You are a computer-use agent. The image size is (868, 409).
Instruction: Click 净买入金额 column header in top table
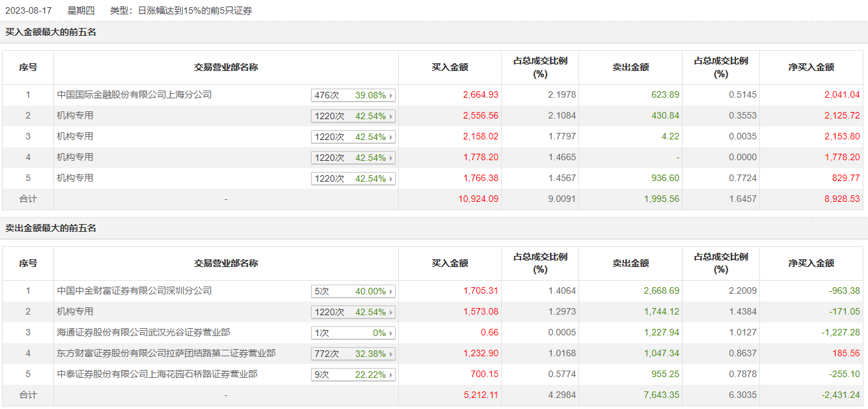[811, 67]
